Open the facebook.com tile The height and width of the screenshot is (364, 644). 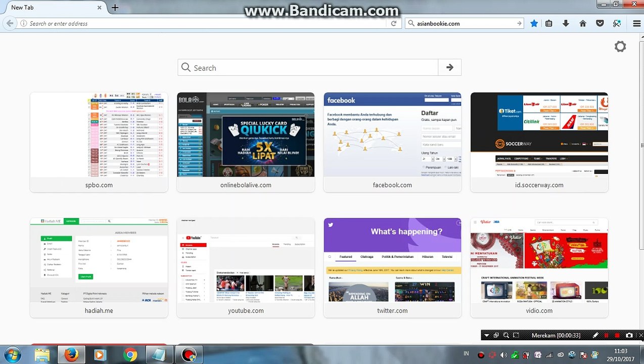392,142
